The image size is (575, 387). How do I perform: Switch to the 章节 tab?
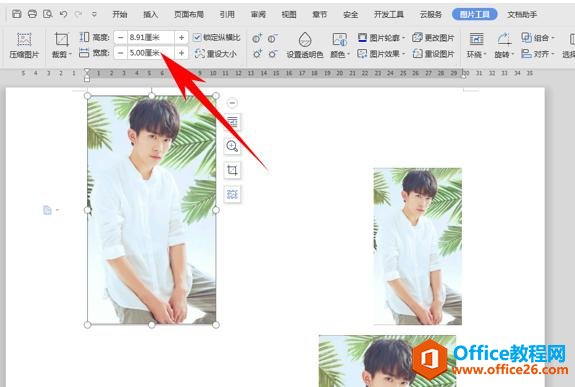(x=320, y=14)
